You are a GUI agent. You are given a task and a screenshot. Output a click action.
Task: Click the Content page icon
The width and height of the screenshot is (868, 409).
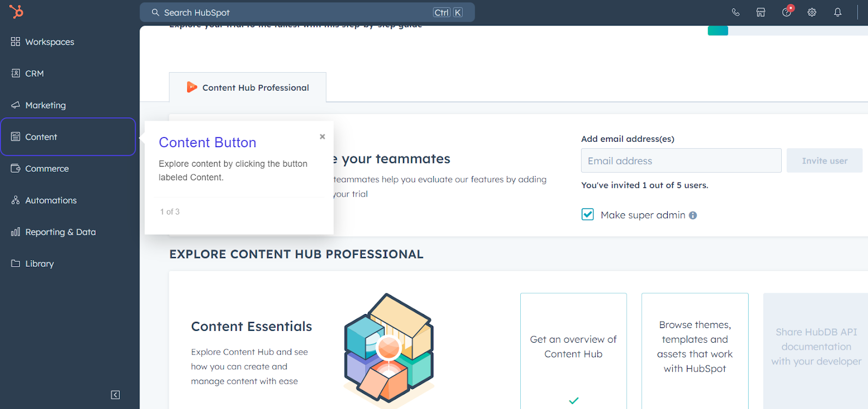pyautogui.click(x=15, y=137)
